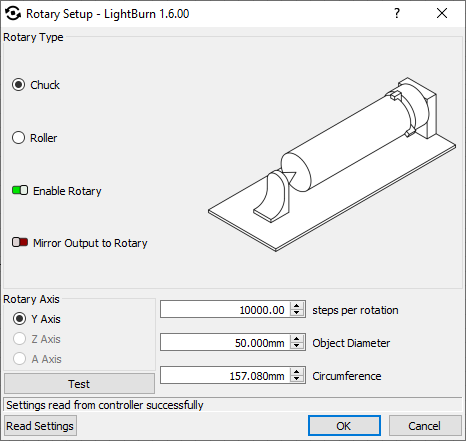Close the Rotary Setup dialog

442,13
